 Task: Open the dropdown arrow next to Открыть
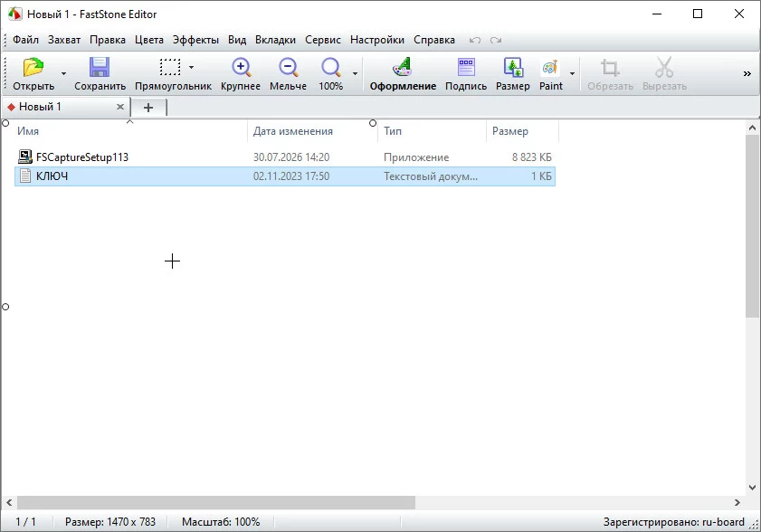click(x=63, y=74)
